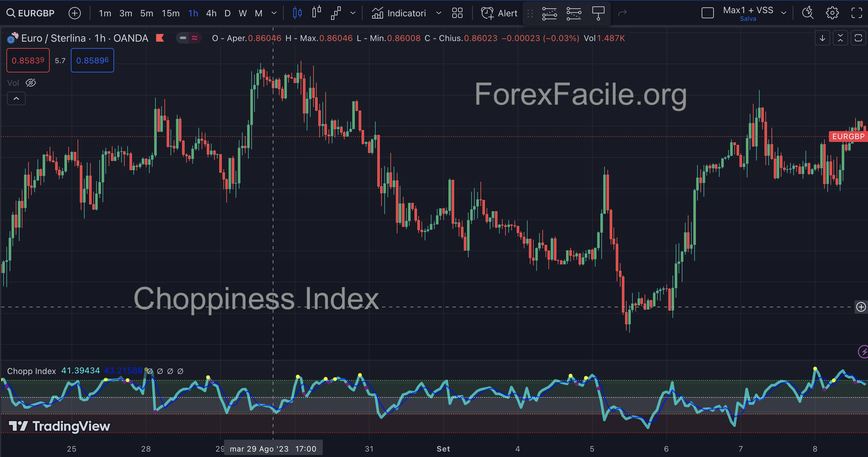Click the closing price value 0.86023
Image resolution: width=868 pixels, height=457 pixels.
point(481,38)
